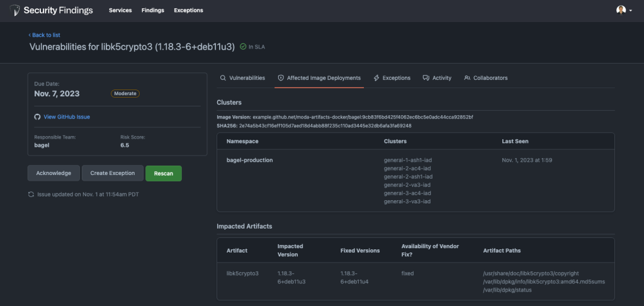Click Create Exception button
Image resolution: width=644 pixels, height=306 pixels.
[x=113, y=173]
